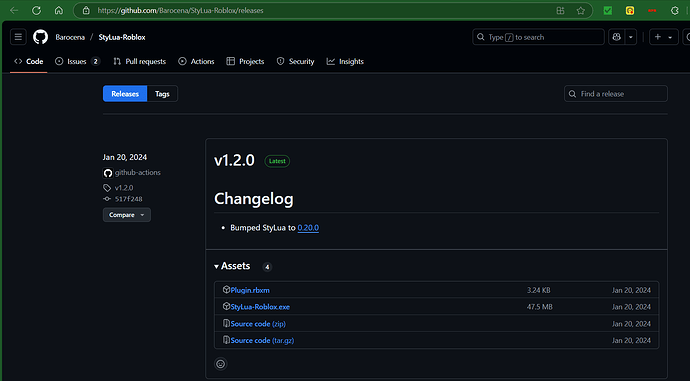The height and width of the screenshot is (381, 690).
Task: Reload the page with the refresh icon
Action: [37, 11]
